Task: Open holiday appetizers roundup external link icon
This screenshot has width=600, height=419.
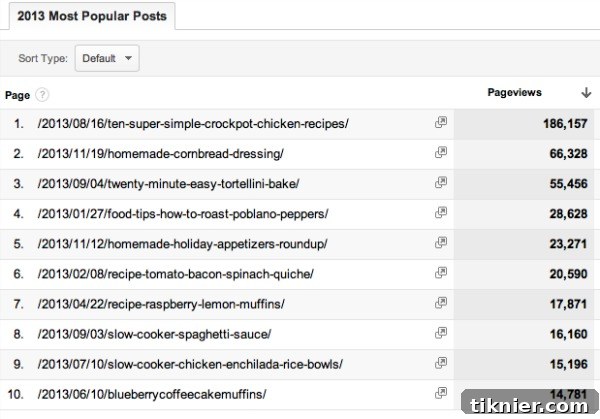Action: coord(440,243)
